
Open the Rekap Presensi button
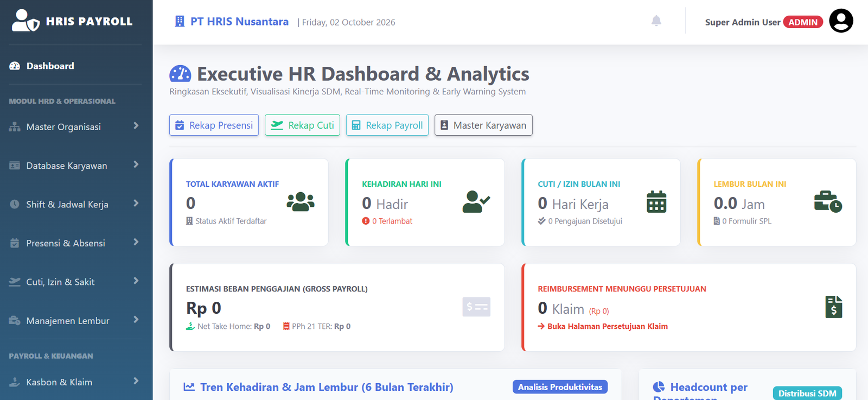[x=214, y=125]
